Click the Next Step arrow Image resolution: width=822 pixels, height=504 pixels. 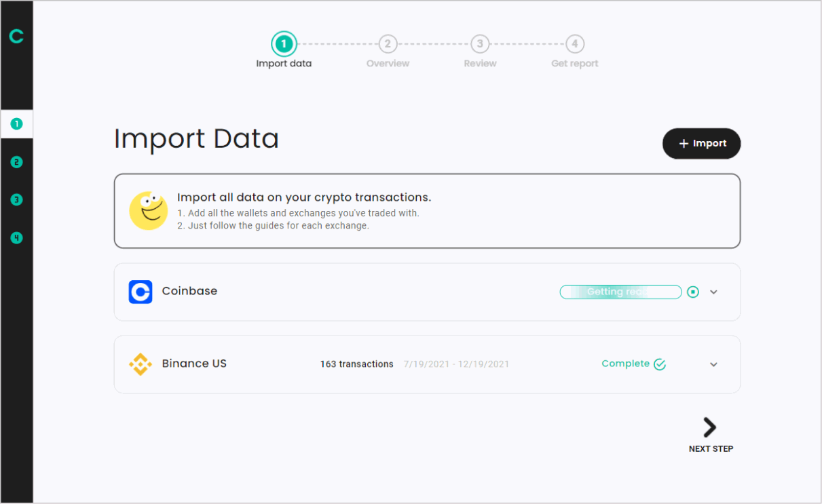click(x=710, y=428)
